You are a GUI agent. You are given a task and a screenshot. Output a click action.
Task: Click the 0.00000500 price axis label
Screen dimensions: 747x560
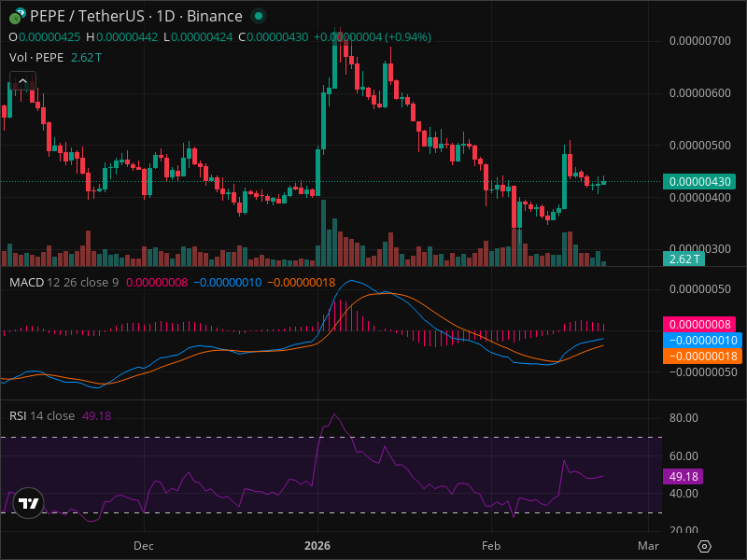click(x=699, y=146)
